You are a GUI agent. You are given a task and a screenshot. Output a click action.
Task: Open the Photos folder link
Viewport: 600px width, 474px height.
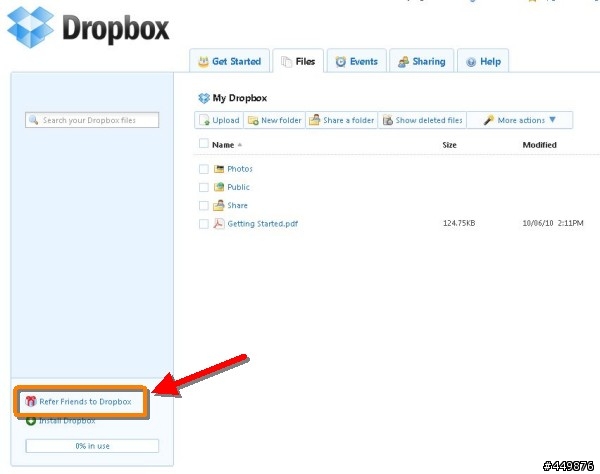tap(240, 169)
